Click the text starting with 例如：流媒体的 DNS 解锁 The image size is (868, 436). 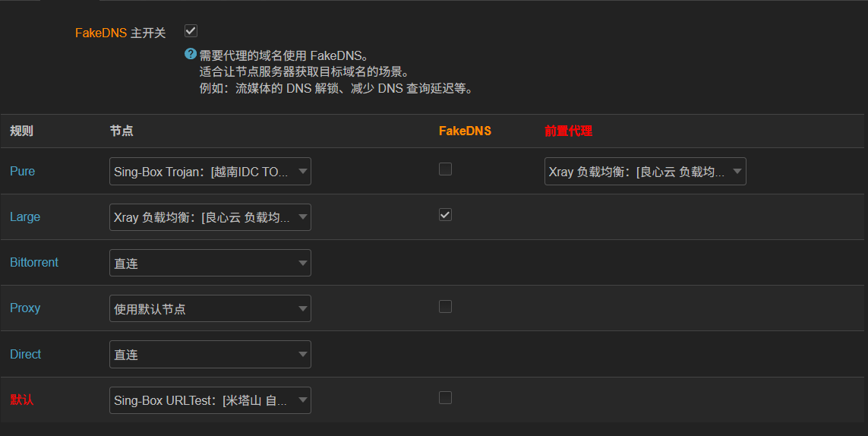tap(336, 89)
